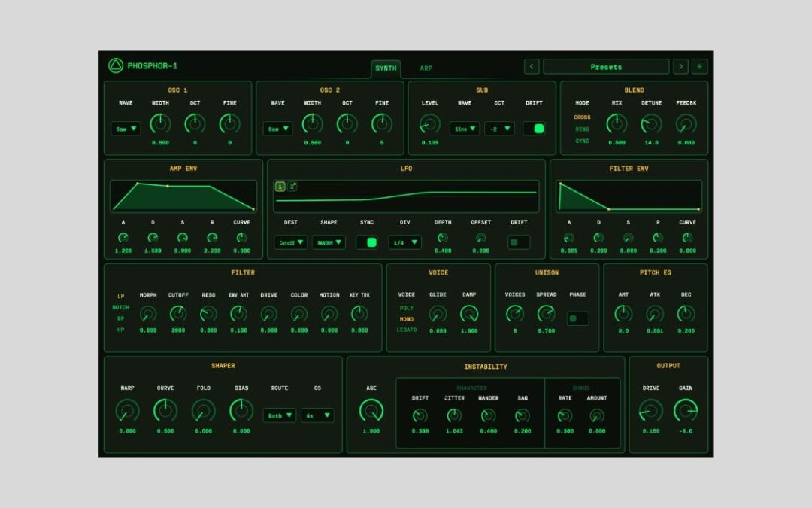Click the Filter reso knob

(x=208, y=314)
